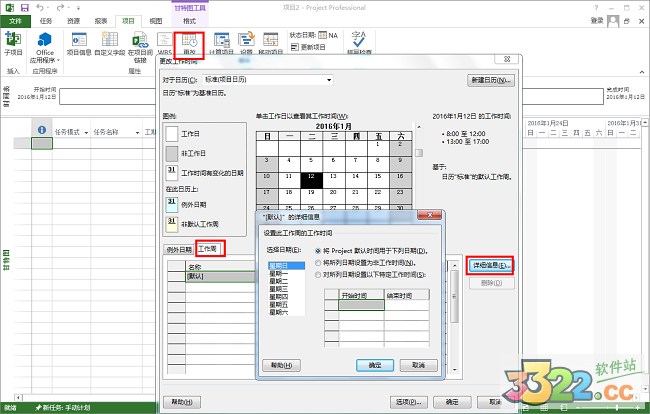Click the blue info indicator column header

click(42, 130)
